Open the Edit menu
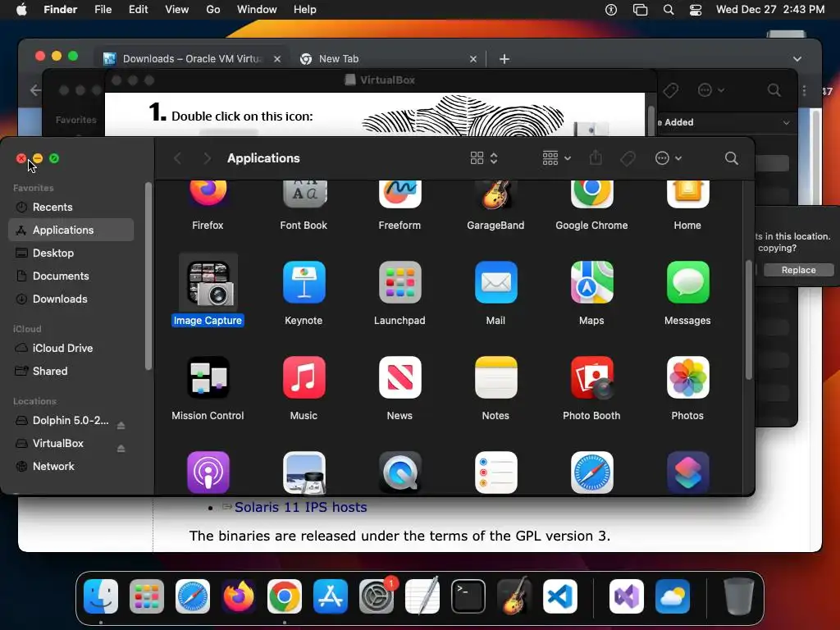Screen dimensions: 840x630 [x=138, y=10]
